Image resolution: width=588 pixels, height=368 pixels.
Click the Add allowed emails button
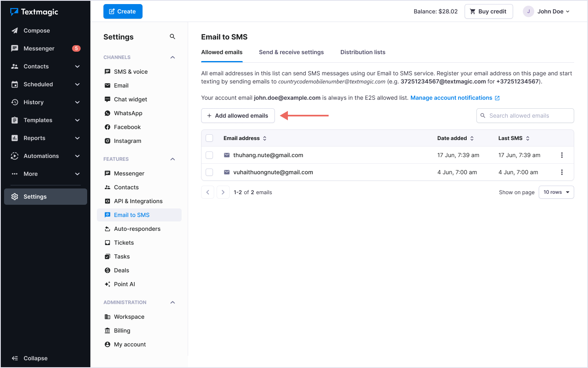(238, 116)
